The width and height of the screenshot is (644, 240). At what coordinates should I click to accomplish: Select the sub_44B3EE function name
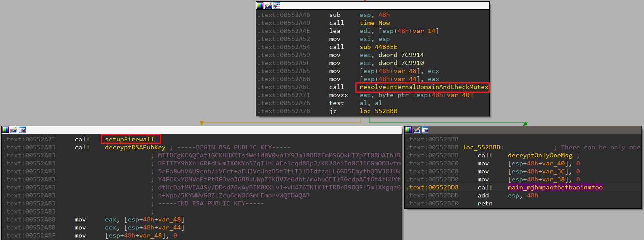378,47
